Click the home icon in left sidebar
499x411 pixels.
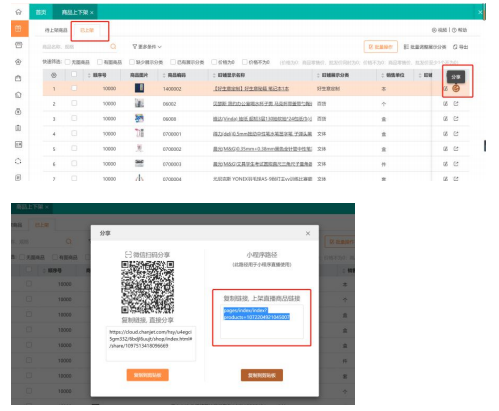[x=18, y=12]
